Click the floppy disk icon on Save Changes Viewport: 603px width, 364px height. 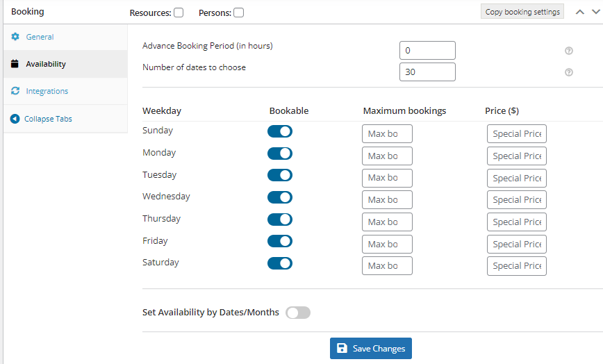[342, 348]
